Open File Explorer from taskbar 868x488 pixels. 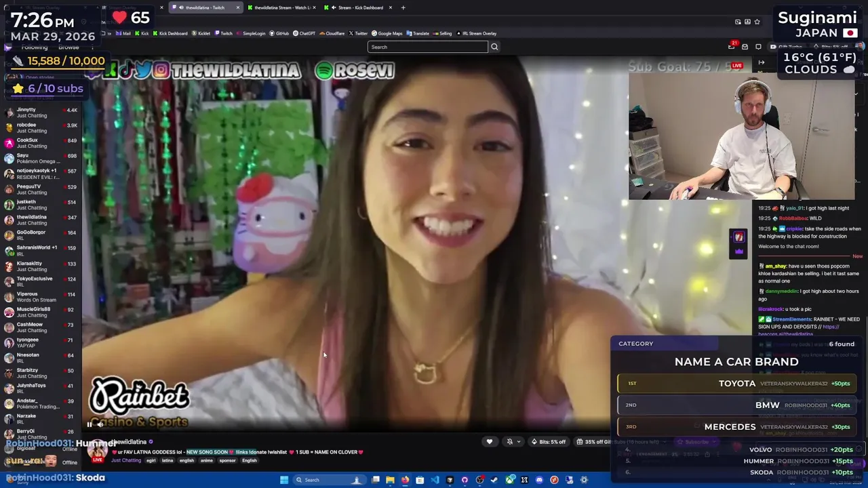390,480
